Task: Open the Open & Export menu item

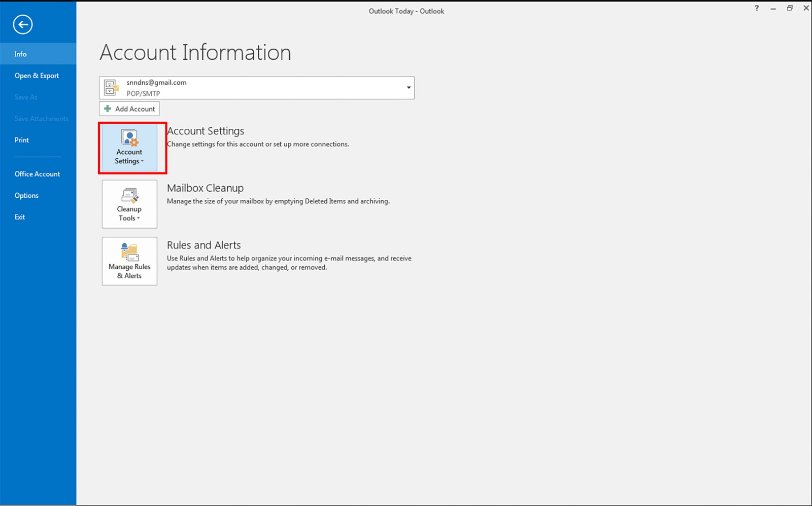Action: (x=38, y=76)
